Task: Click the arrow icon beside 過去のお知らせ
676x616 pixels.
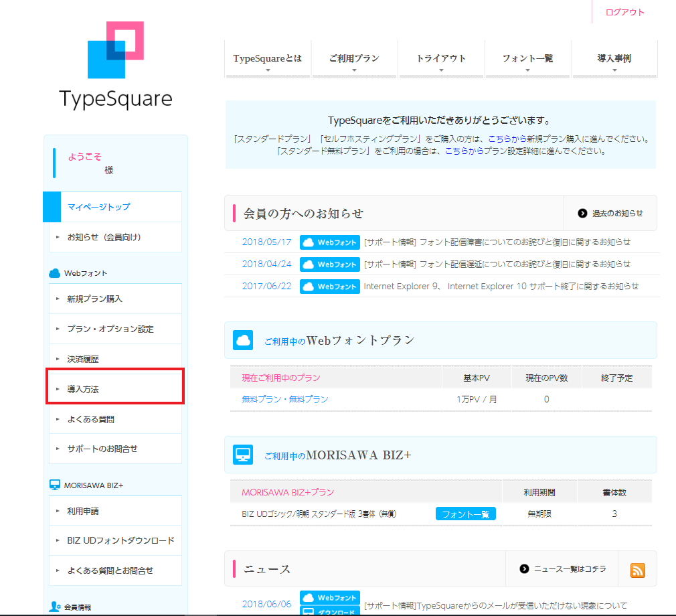Action: coord(582,213)
